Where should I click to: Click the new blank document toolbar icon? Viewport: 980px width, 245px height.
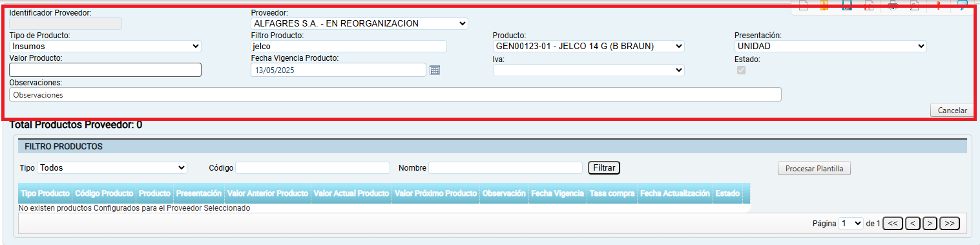click(803, 6)
